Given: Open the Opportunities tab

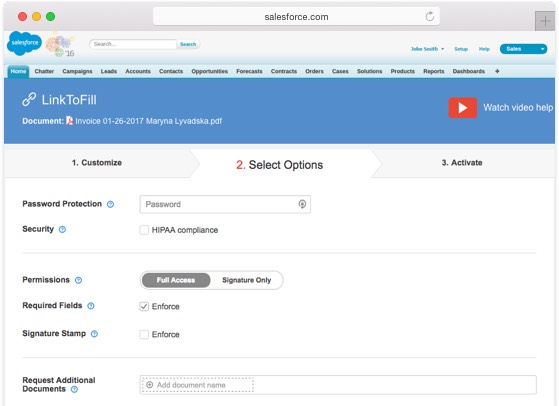Looking at the screenshot, I should (210, 71).
